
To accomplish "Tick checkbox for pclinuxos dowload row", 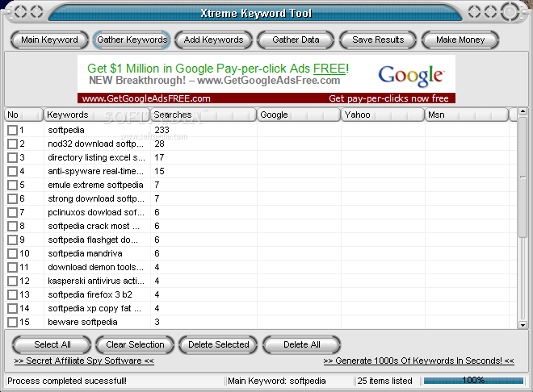I will tap(13, 212).
